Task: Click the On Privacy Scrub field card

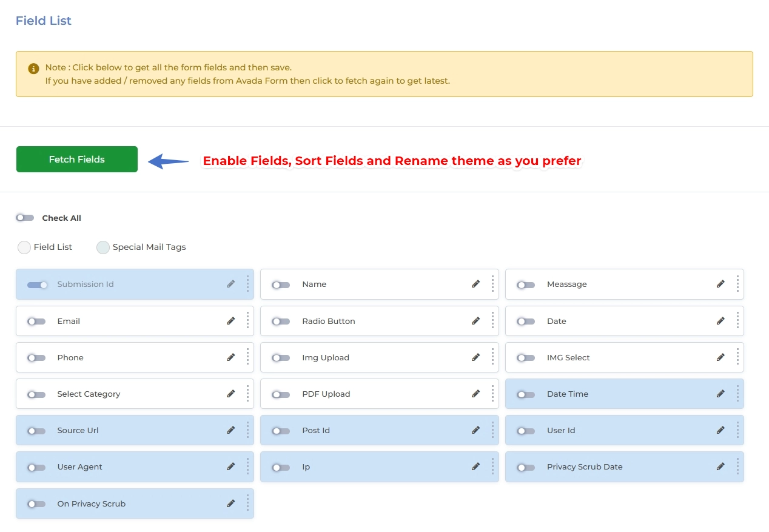Action: pos(135,503)
